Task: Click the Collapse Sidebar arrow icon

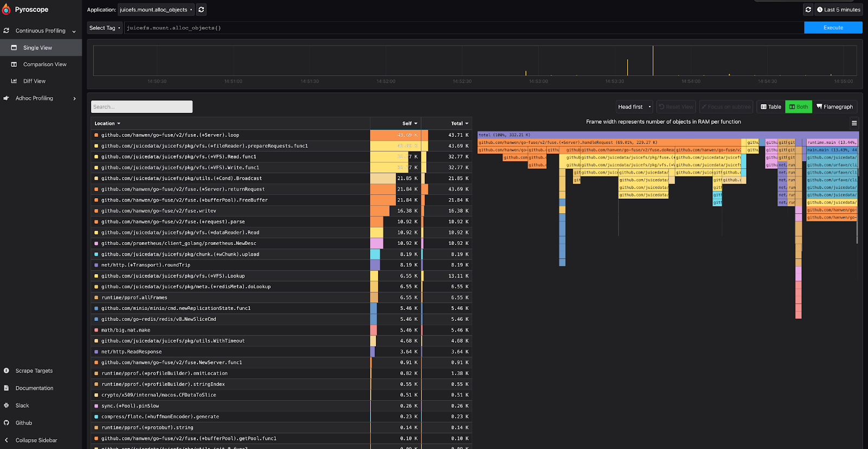Action: (x=7, y=440)
